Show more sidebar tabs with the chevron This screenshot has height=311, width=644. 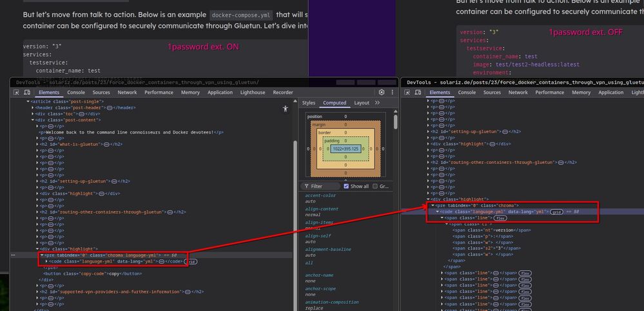[377, 103]
